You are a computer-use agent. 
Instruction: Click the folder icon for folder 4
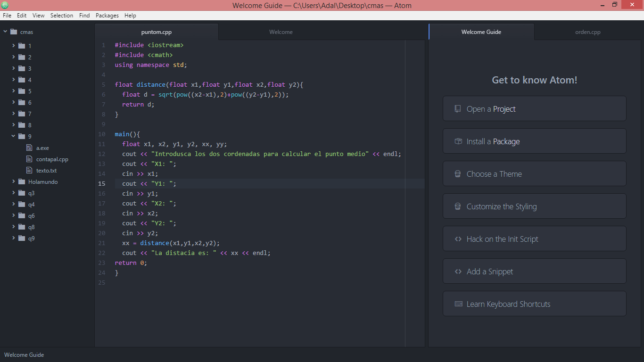(x=22, y=80)
